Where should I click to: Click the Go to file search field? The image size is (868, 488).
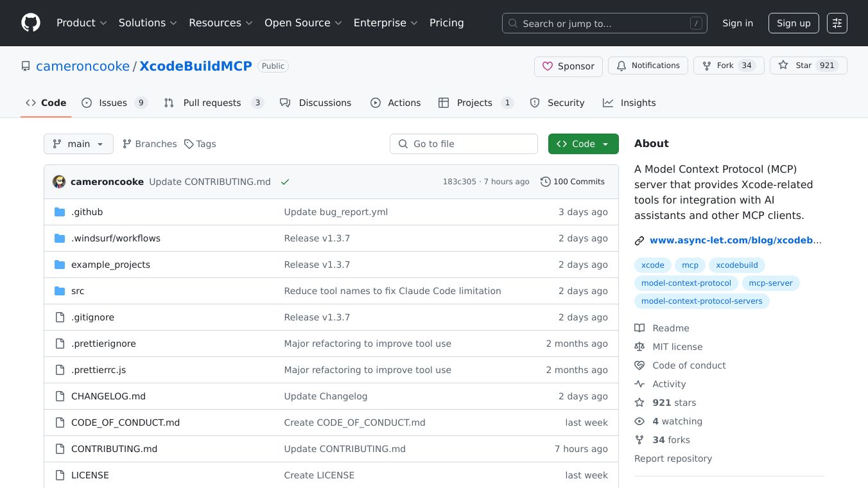(x=464, y=144)
